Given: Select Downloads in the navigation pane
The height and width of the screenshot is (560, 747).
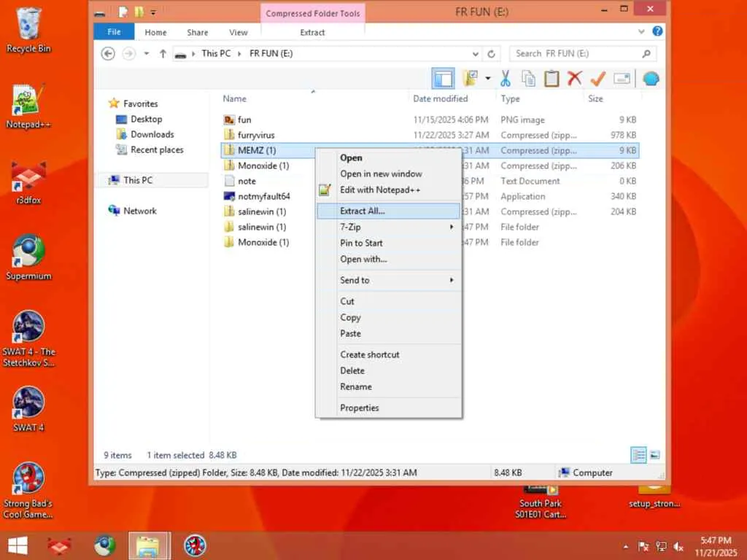Looking at the screenshot, I should 152,134.
